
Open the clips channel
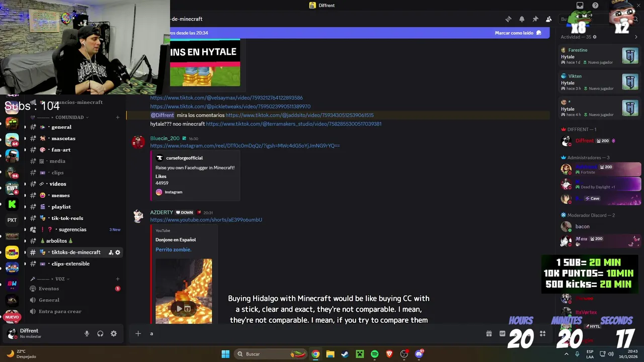(x=75, y=172)
